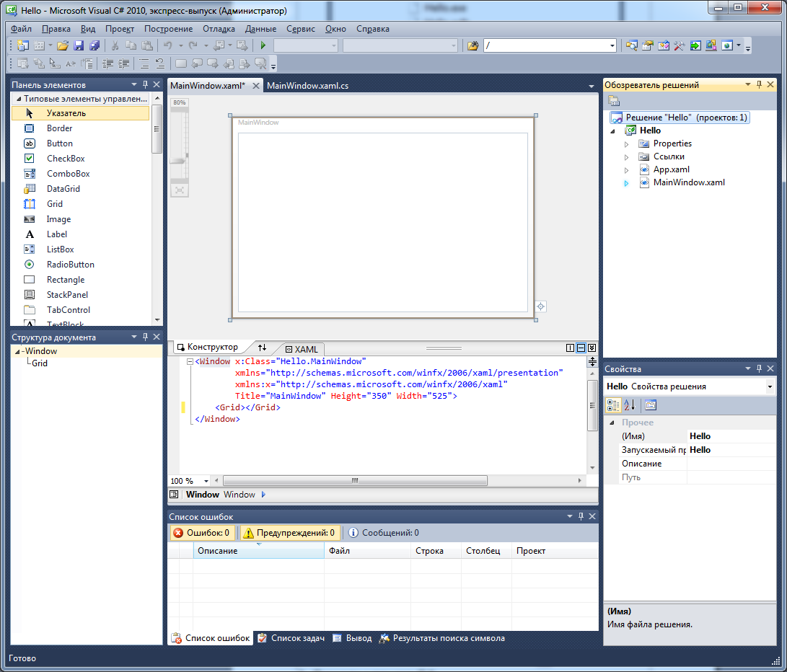The width and height of the screenshot is (787, 672).
Task: Expand the App.xaml node
Action: [626, 170]
